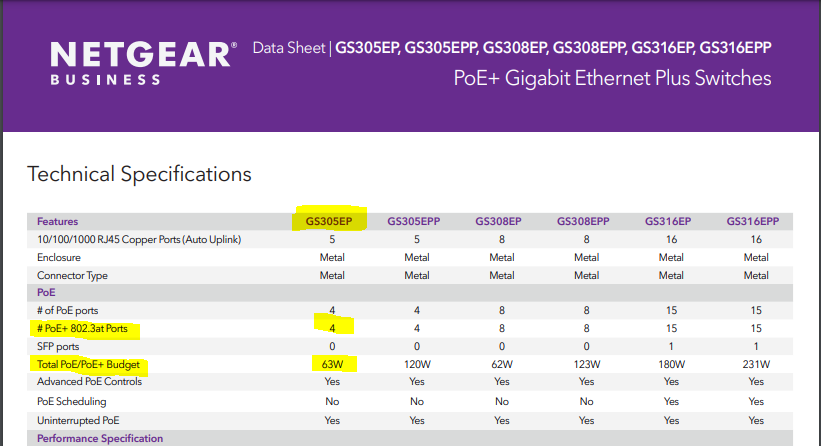The width and height of the screenshot is (821, 446).
Task: Click Advanced PoE Controls 'Yes' for GS305EP
Action: point(332,382)
